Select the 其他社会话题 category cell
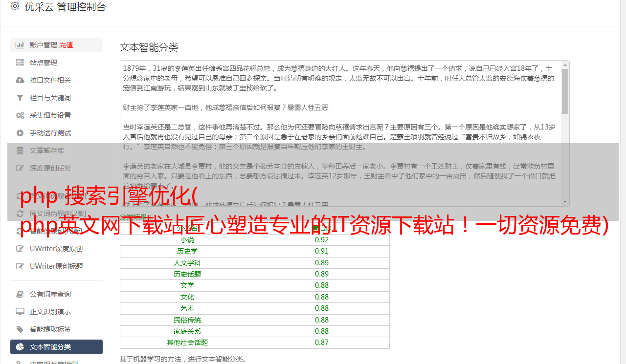This screenshot has width=626, height=364. pyautogui.click(x=187, y=343)
